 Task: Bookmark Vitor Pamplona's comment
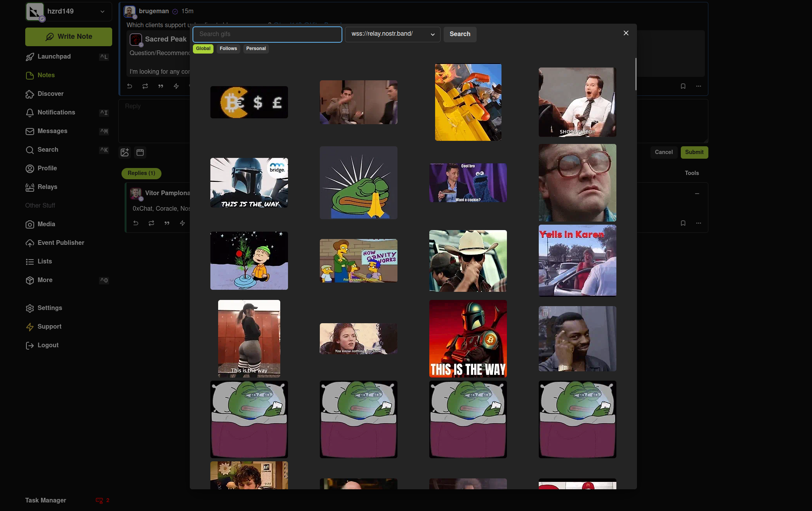tap(683, 223)
